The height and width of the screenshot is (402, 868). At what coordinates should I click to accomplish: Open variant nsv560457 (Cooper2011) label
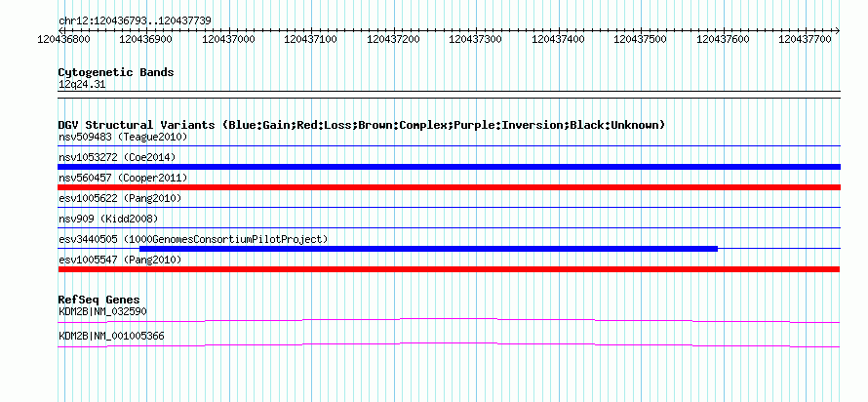tap(123, 178)
